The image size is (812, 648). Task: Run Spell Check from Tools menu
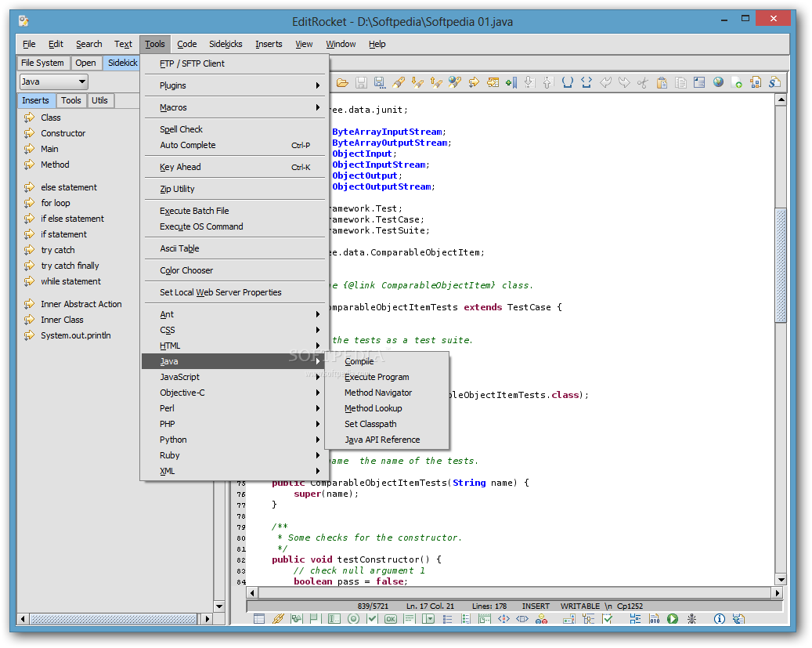pyautogui.click(x=235, y=129)
